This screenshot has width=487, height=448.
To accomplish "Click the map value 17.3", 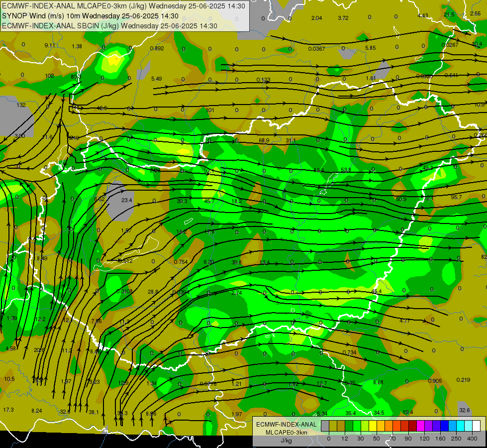I will tap(8, 410).
